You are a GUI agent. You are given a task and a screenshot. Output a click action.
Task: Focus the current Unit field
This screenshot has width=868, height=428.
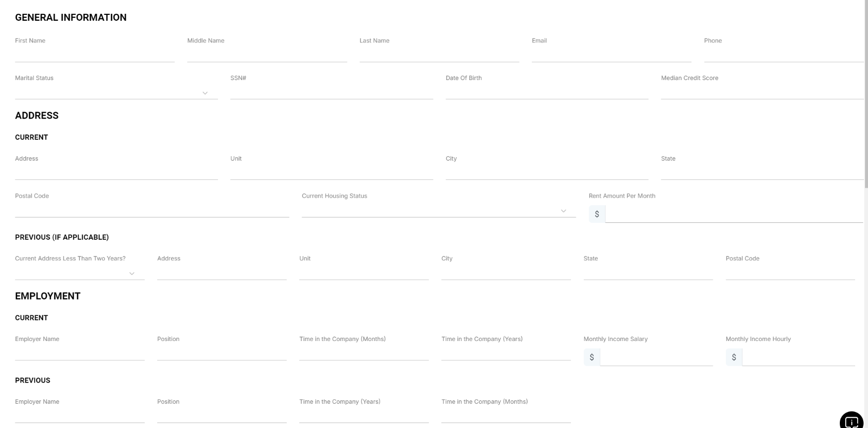[x=332, y=173]
